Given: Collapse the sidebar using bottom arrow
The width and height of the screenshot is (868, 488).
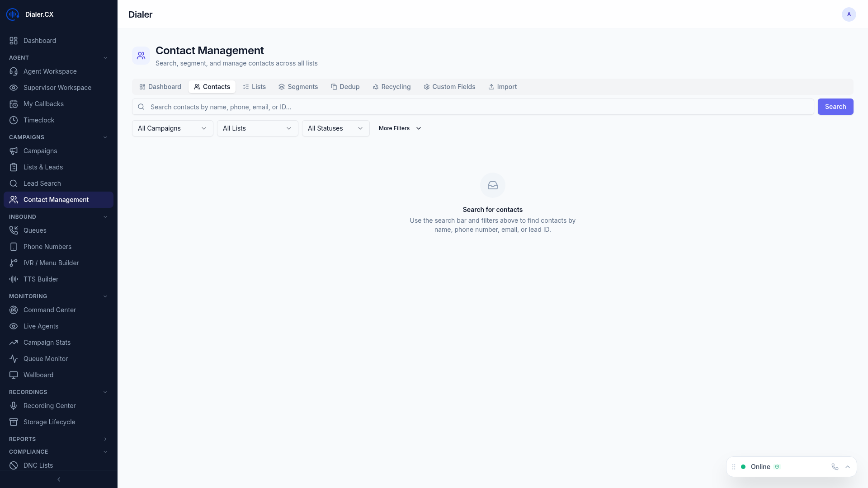Looking at the screenshot, I should 58,479.
